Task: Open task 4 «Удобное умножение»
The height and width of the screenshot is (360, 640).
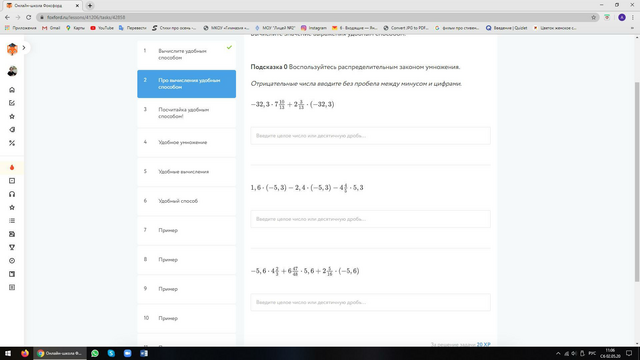Action: coord(187,142)
